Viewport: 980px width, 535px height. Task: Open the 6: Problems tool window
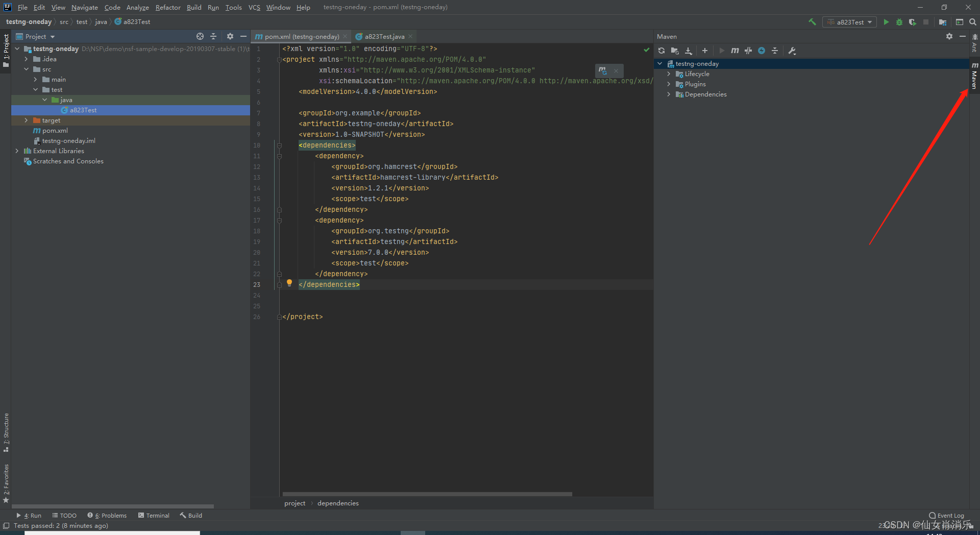[x=107, y=516]
